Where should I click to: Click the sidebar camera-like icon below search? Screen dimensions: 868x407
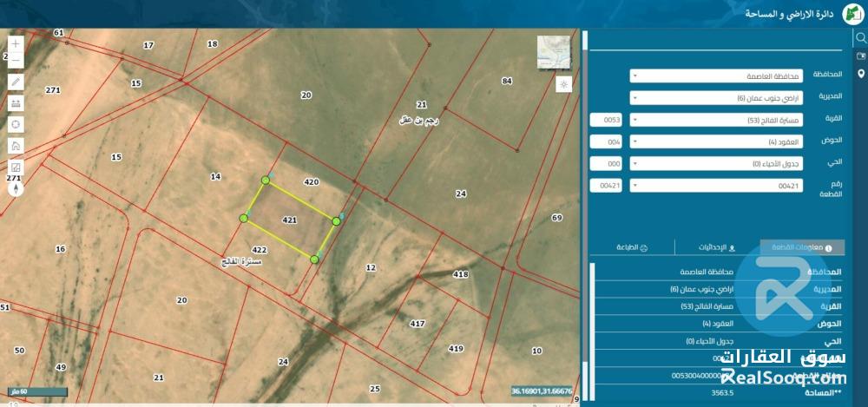coord(861,56)
